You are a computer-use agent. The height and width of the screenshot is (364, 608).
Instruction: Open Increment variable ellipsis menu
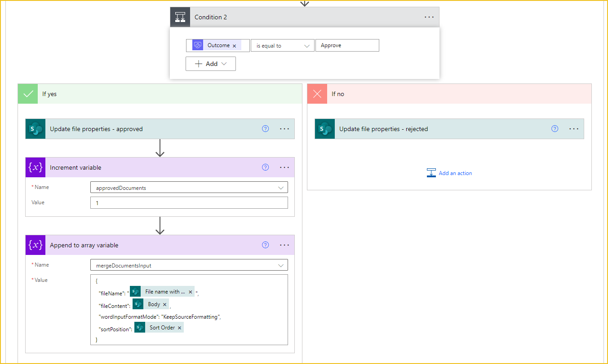[x=284, y=167]
